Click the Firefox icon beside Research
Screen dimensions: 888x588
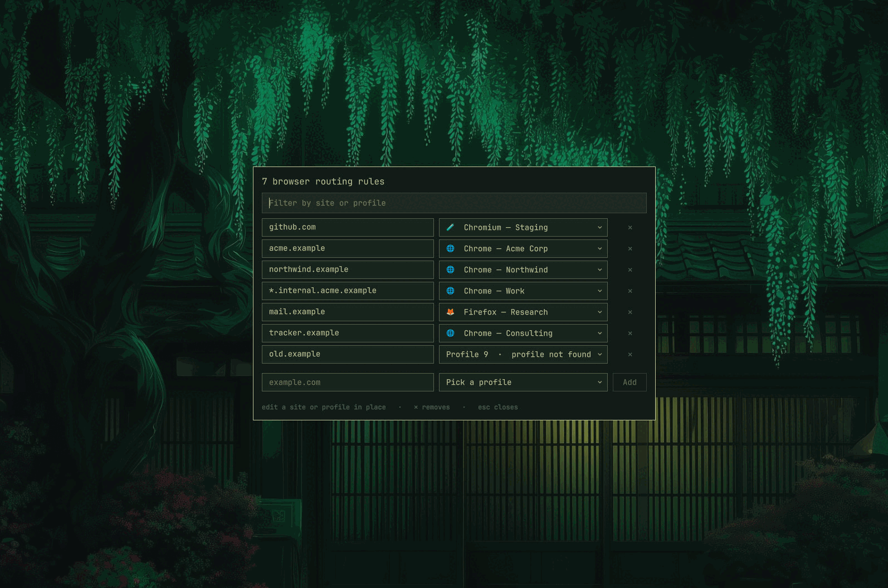[x=450, y=312]
